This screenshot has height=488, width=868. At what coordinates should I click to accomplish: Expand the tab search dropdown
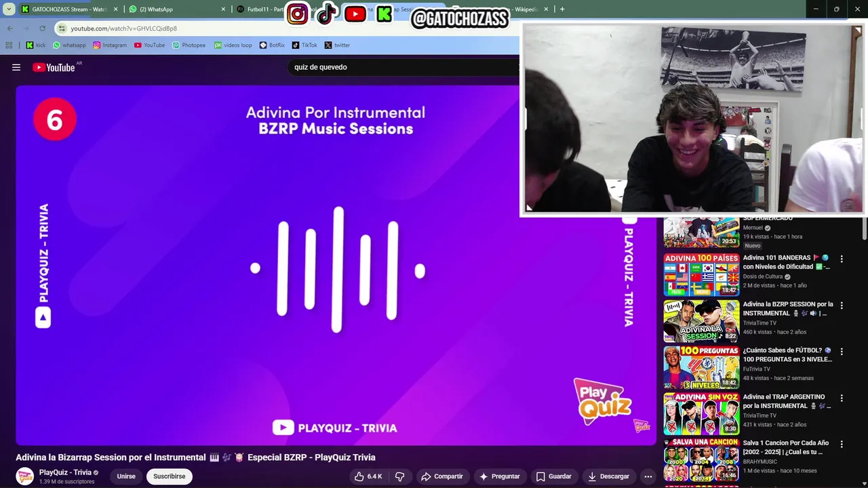click(9, 9)
